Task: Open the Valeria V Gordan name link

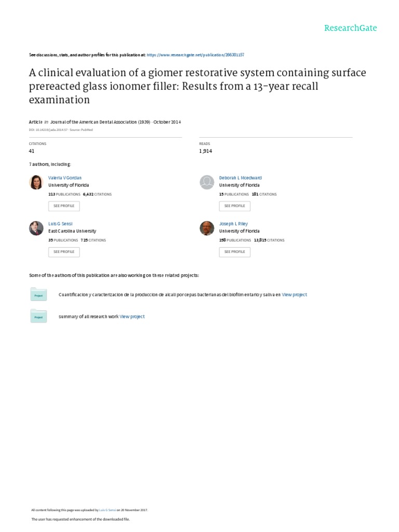Action: coord(65,178)
